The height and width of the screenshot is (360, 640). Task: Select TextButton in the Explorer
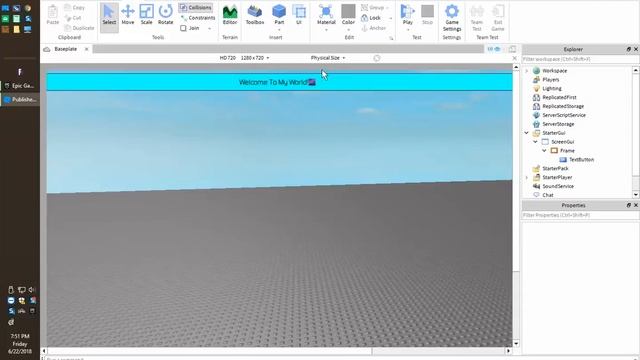click(581, 160)
